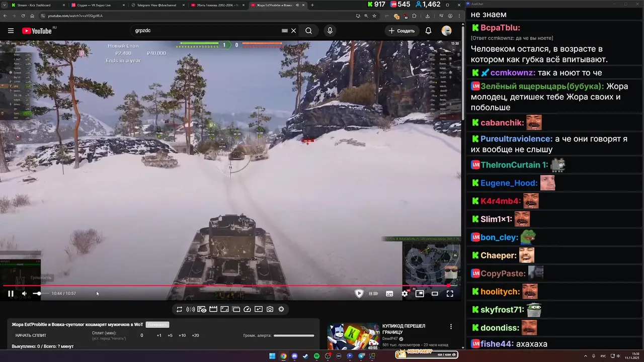Open the YouTube hamburger guide menu
This screenshot has height=362, width=644.
11,31
